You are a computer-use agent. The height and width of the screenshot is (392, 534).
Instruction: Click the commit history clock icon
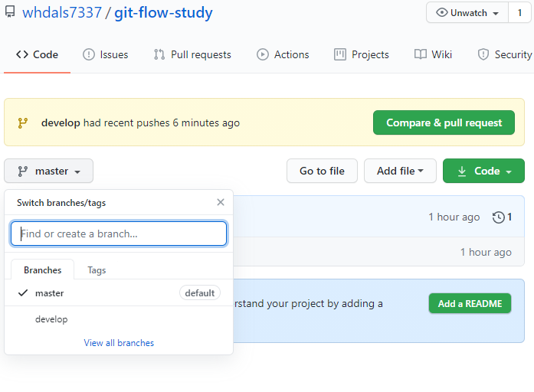point(499,217)
